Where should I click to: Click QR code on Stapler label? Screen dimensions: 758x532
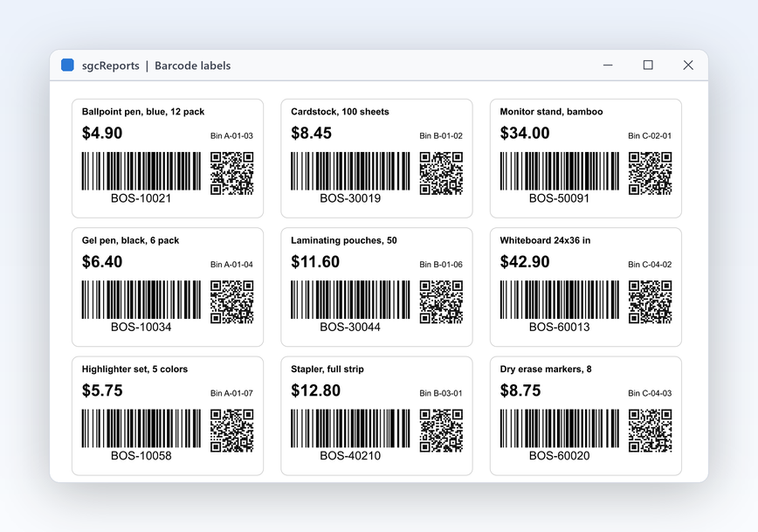point(441,431)
